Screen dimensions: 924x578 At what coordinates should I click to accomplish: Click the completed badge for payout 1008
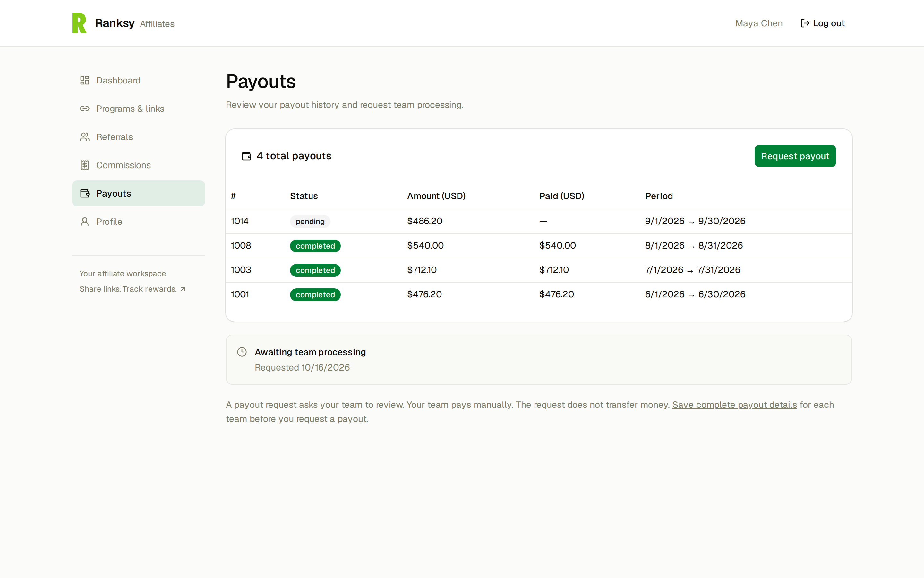[x=315, y=246]
